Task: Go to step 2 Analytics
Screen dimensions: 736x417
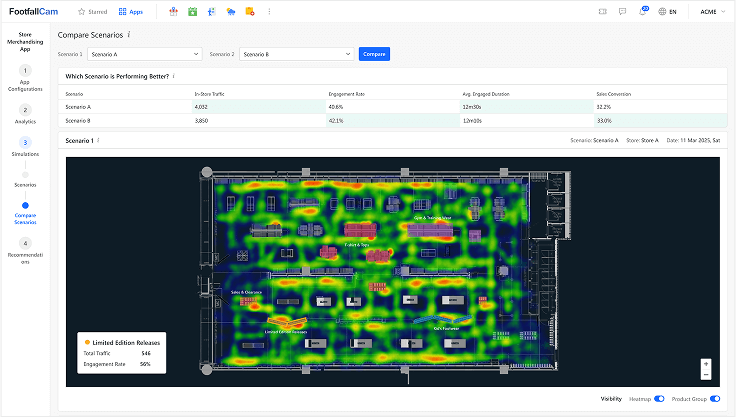Action: pos(25,115)
